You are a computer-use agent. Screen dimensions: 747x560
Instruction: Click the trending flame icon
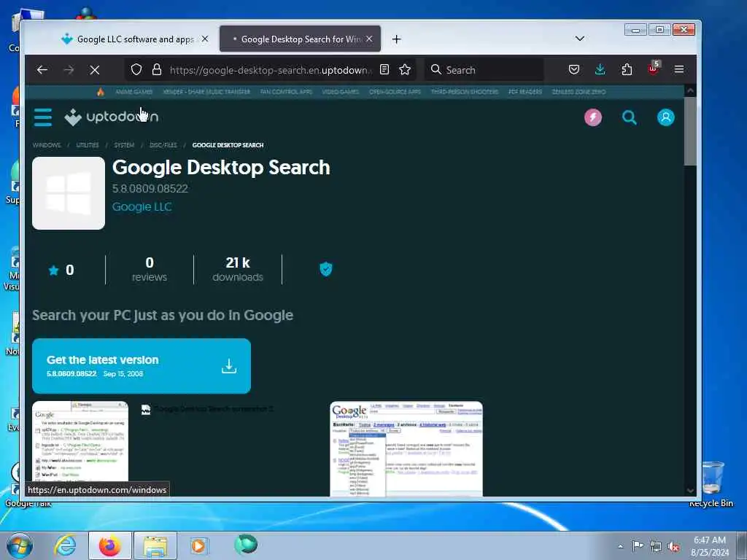[x=100, y=92]
